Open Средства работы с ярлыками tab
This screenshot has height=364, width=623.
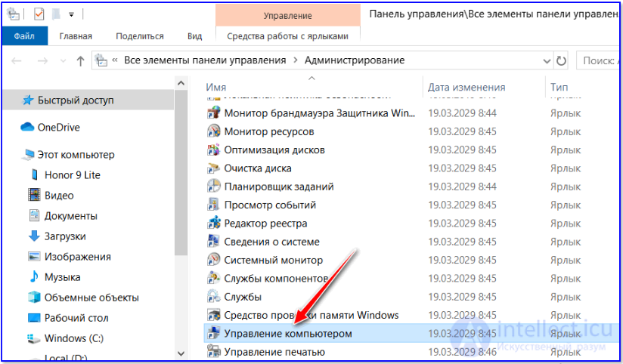(x=287, y=36)
